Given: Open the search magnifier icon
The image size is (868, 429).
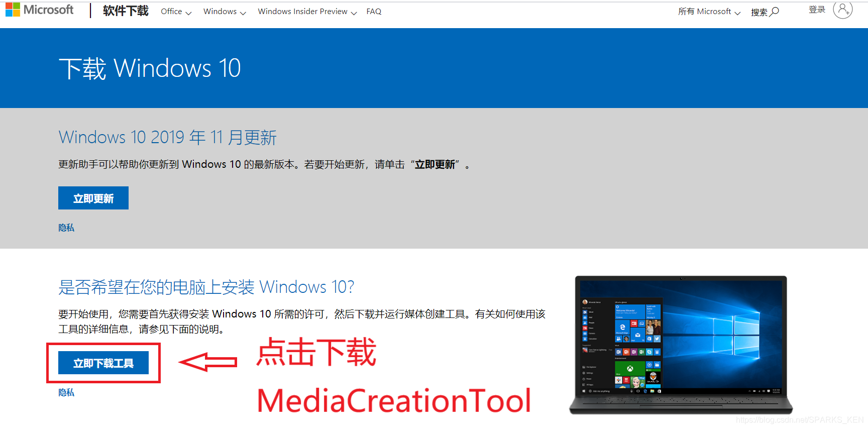Looking at the screenshot, I should (x=775, y=11).
